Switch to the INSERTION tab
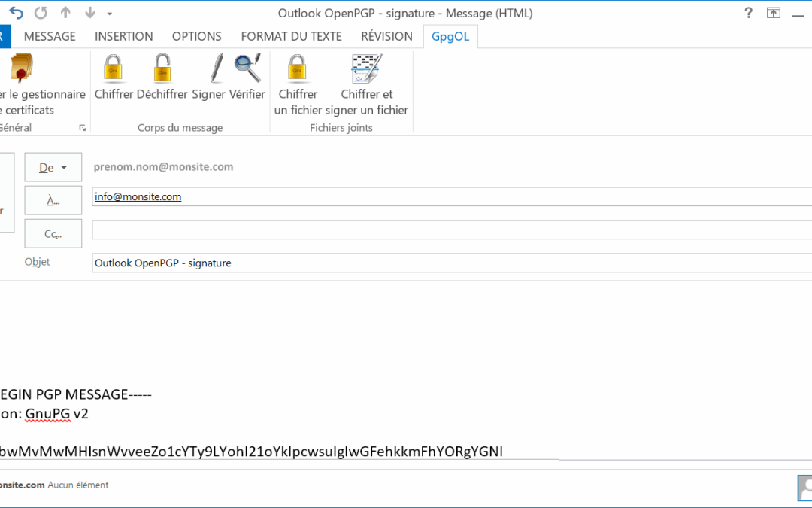Screen dimensions: 812x508 pyautogui.click(x=124, y=36)
